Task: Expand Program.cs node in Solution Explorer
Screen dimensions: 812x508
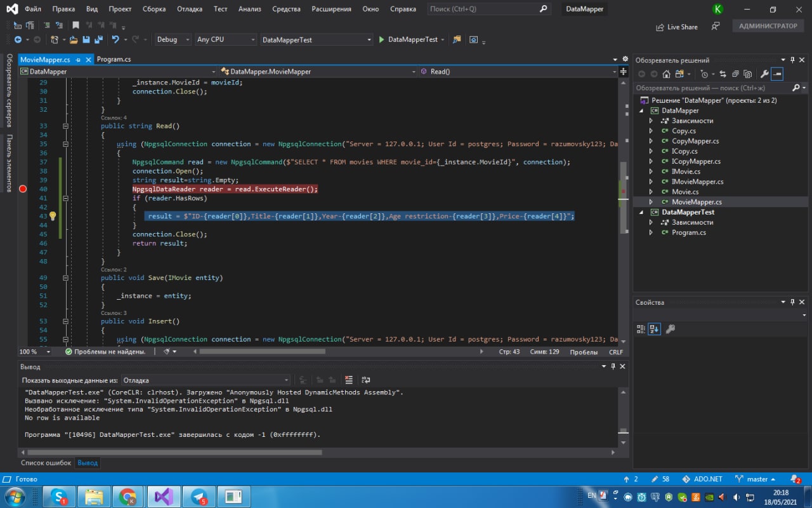Action: click(x=651, y=232)
